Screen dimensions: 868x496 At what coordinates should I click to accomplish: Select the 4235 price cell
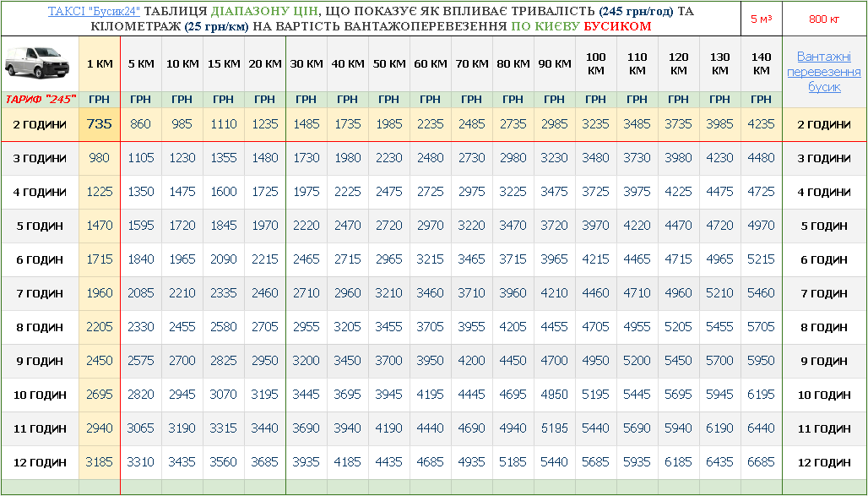click(762, 124)
